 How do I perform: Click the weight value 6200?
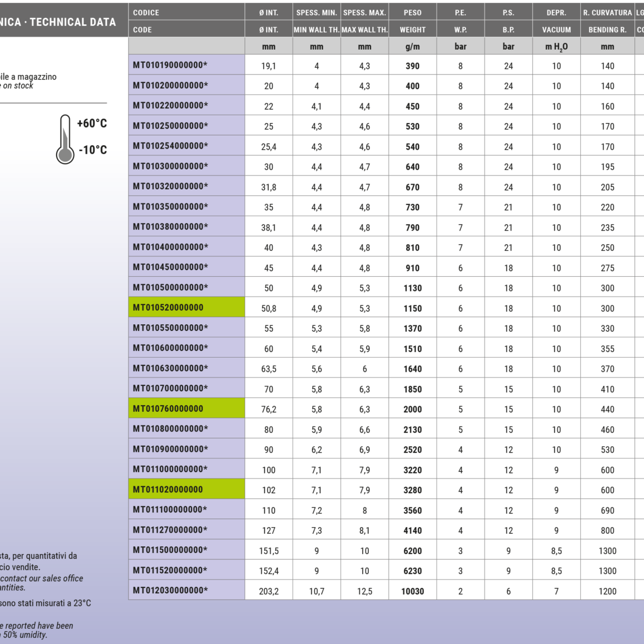coord(412,551)
